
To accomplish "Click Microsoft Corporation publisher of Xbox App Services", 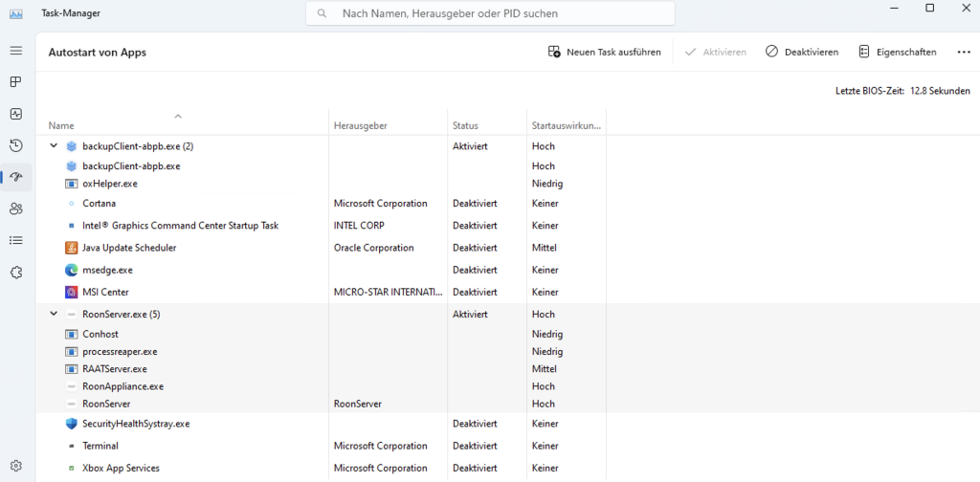I will (x=381, y=468).
